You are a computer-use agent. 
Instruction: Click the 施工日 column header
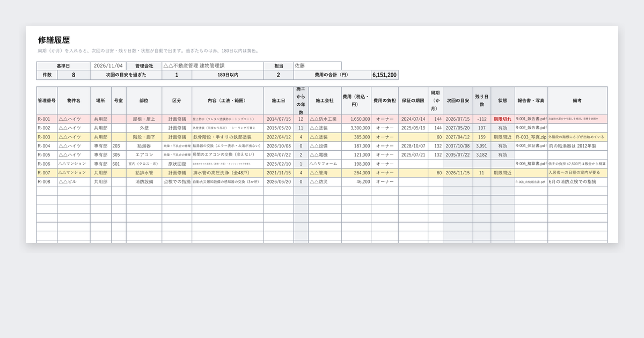pos(279,100)
